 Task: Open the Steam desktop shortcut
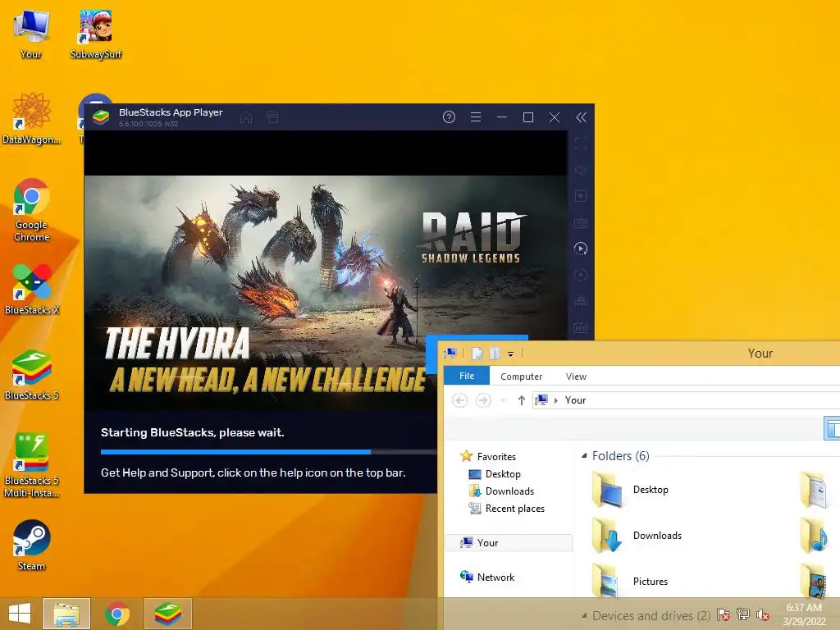click(x=32, y=545)
